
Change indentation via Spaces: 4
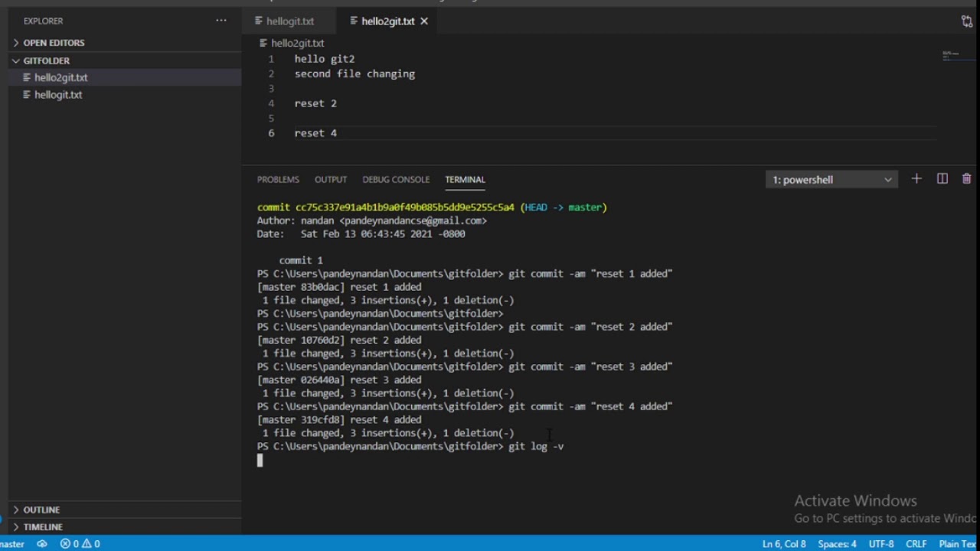coord(837,544)
